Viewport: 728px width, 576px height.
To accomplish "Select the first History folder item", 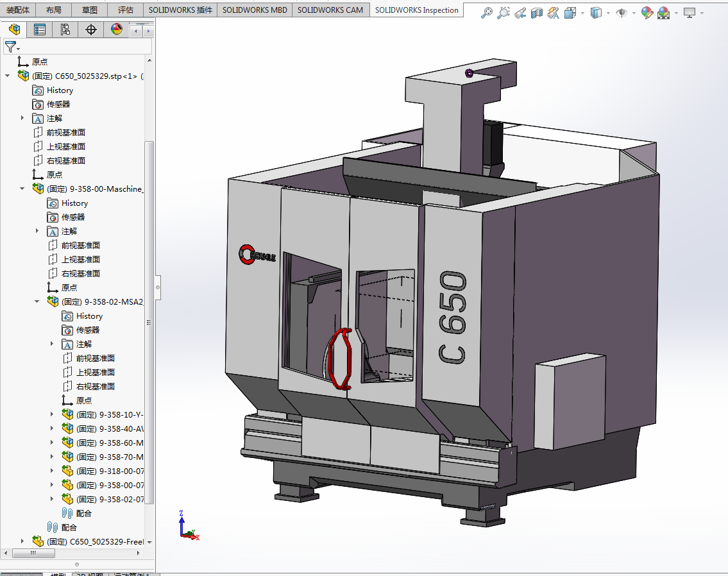I will (53, 90).
